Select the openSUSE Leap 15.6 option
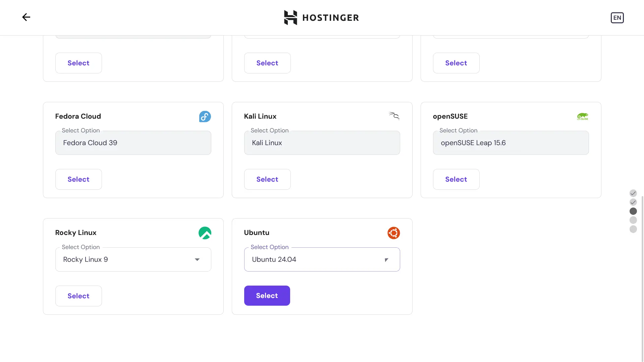The image size is (644, 362). click(x=455, y=179)
